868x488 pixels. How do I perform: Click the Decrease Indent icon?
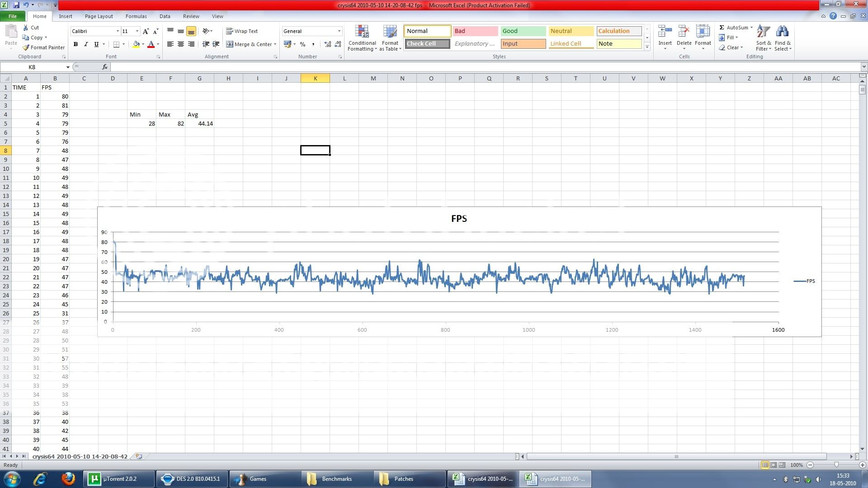[x=206, y=44]
